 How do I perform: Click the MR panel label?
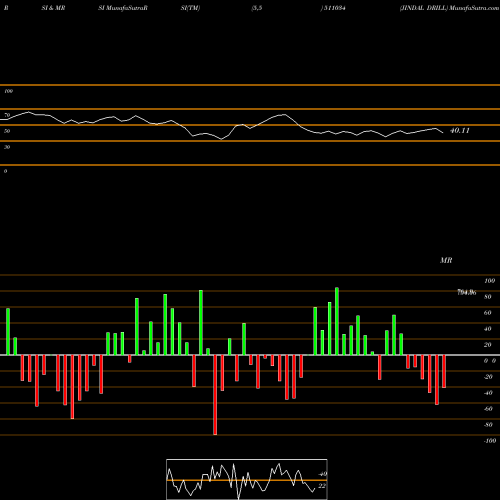[x=446, y=260]
